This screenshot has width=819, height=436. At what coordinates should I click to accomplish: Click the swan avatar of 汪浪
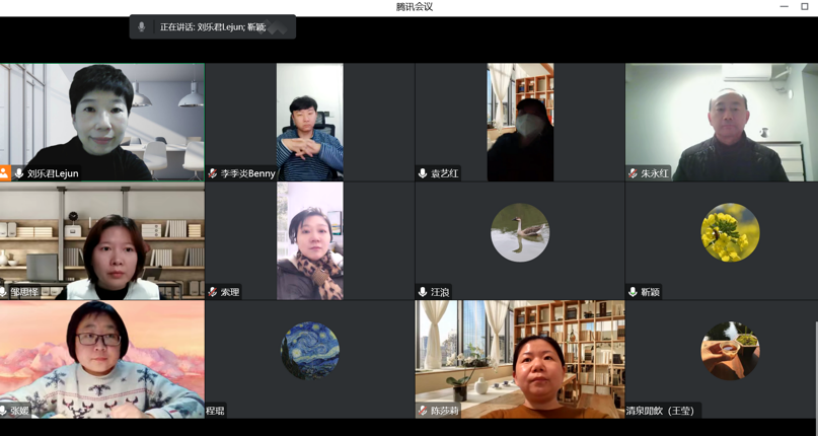[519, 232]
